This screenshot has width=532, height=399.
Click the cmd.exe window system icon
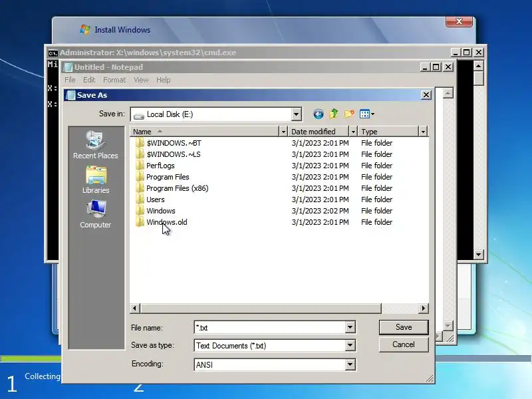[x=53, y=53]
